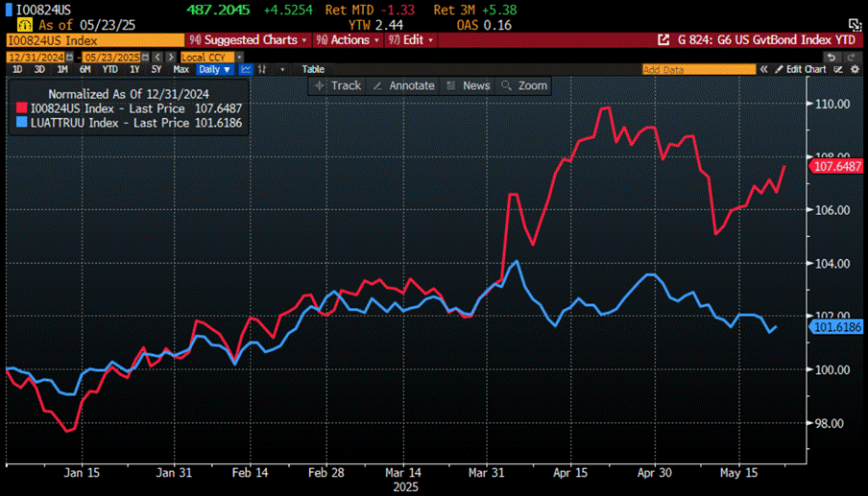Click the G 824: G6 US GvtBond Index YTD title

[766, 39]
